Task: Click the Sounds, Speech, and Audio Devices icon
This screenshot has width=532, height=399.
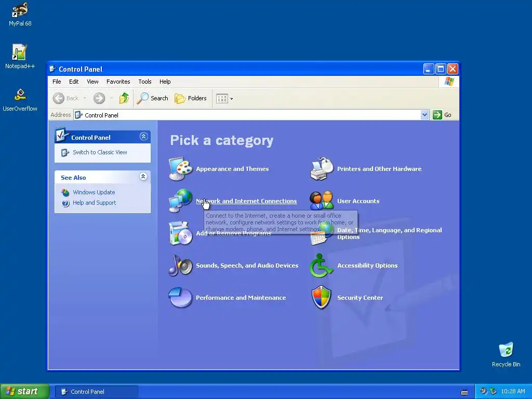Action: point(180,265)
